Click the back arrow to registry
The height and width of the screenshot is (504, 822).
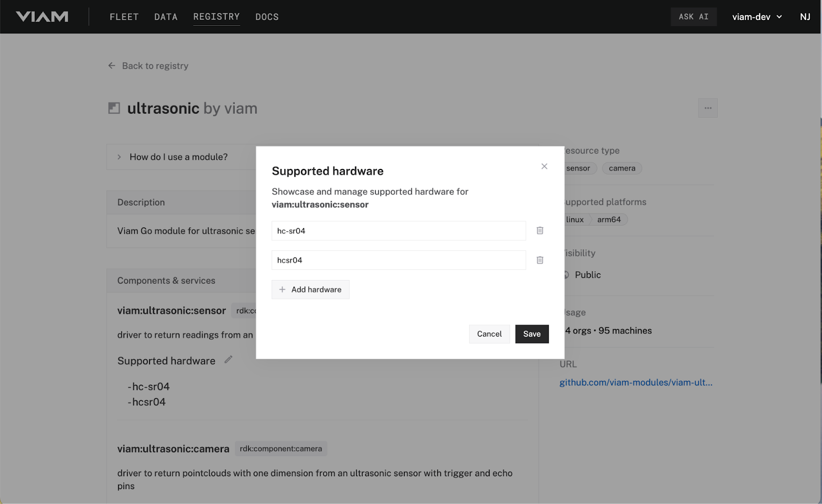(x=111, y=66)
